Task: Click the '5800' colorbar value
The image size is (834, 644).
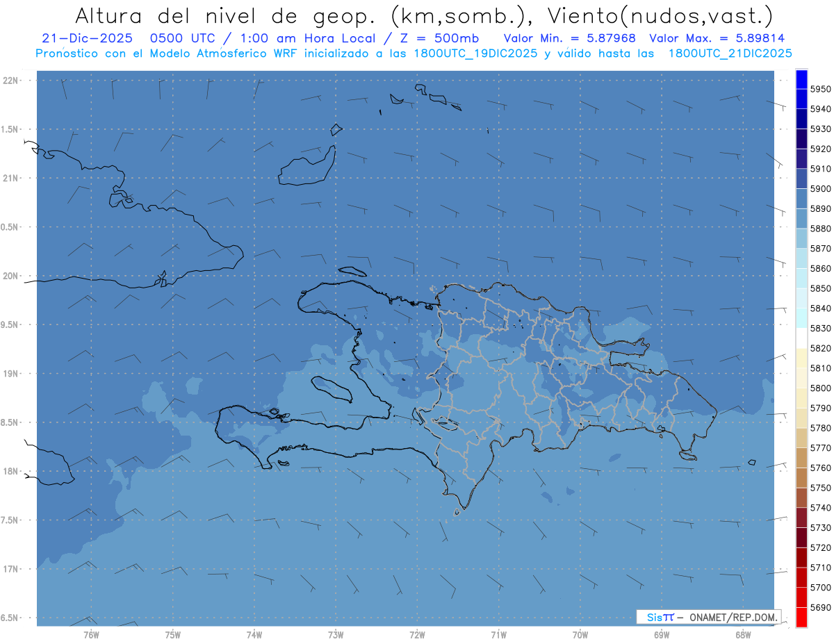Action: pos(821,388)
